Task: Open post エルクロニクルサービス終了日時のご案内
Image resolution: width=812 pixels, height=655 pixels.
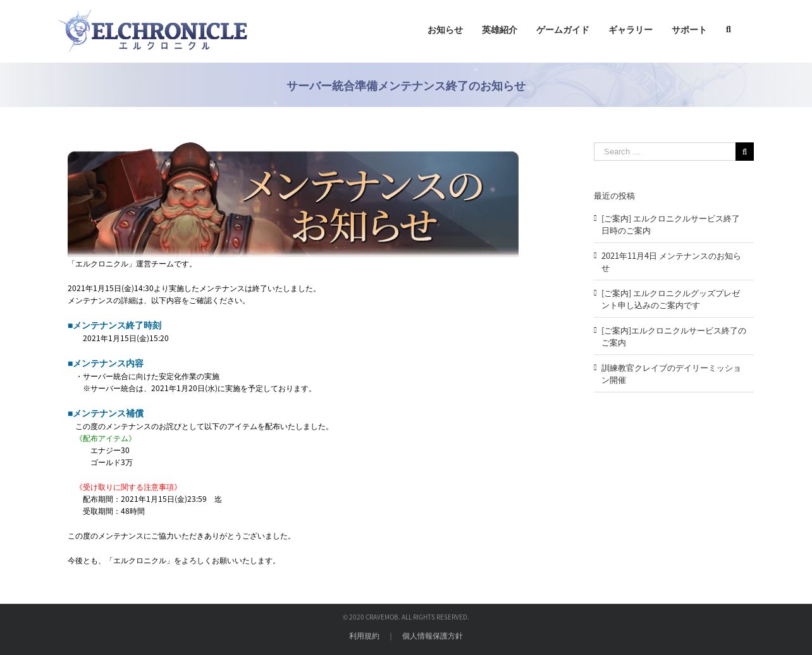Action: pyautogui.click(x=670, y=225)
